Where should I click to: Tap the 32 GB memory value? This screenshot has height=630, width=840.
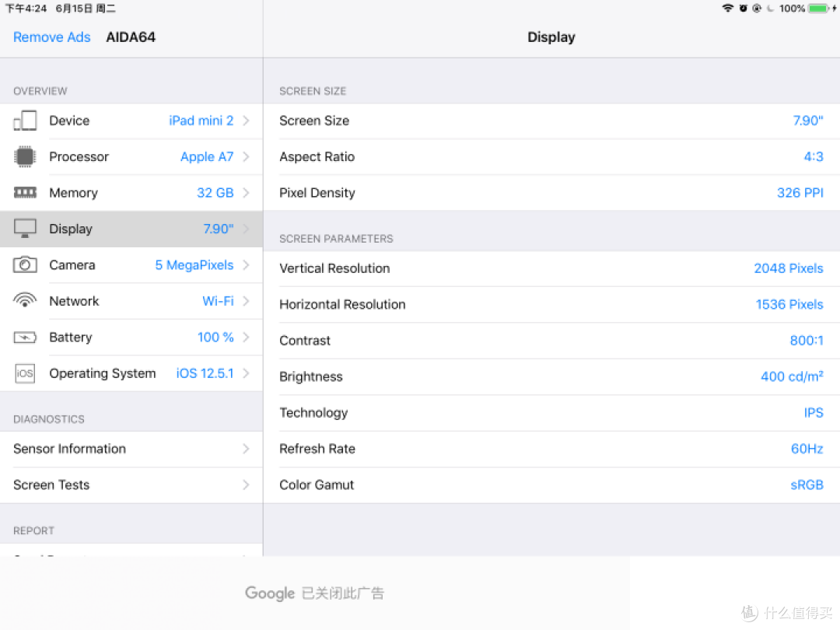(x=215, y=193)
